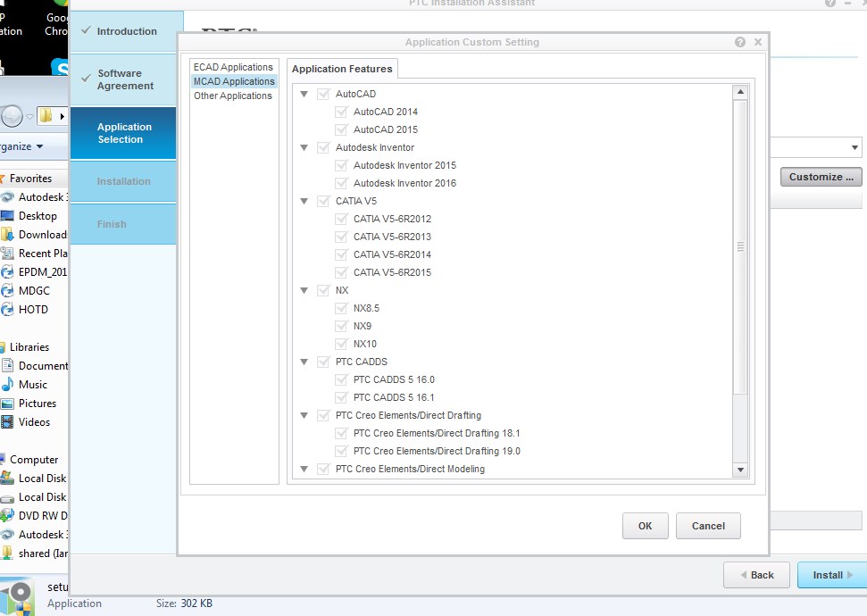Select the PTC CADDS 5 16.0 label

pos(394,380)
